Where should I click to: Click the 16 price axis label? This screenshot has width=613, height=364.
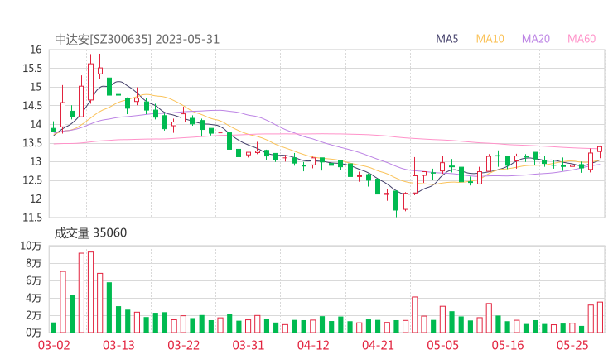click(x=36, y=50)
